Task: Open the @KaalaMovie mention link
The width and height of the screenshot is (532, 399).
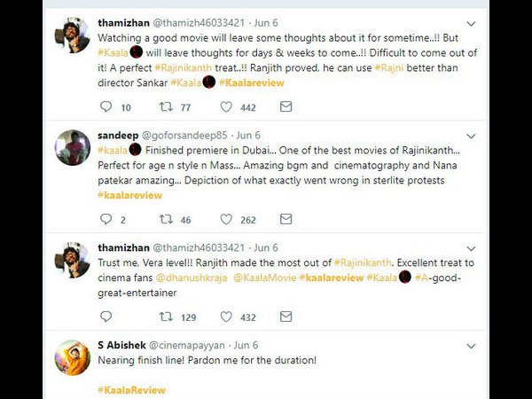Action: point(264,278)
